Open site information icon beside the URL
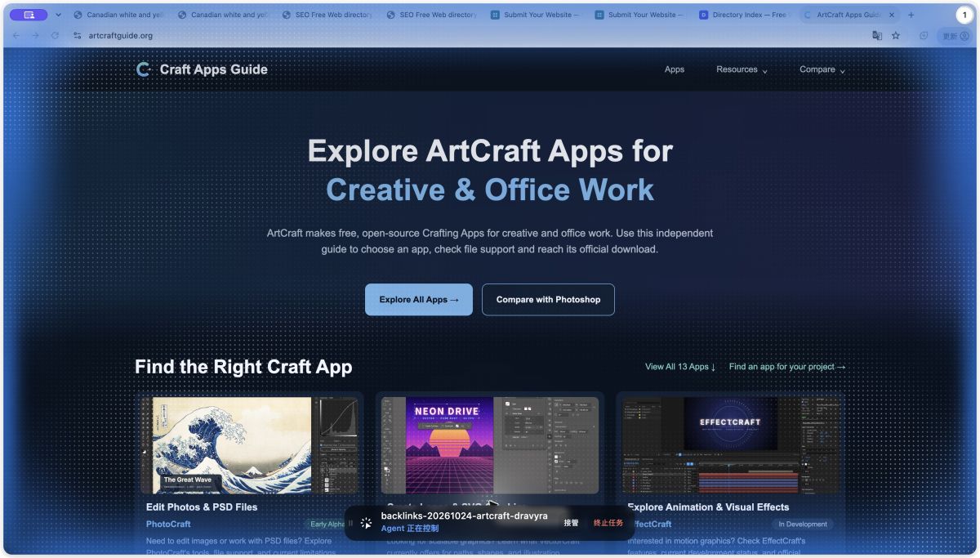This screenshot has height=558, width=980. [77, 36]
